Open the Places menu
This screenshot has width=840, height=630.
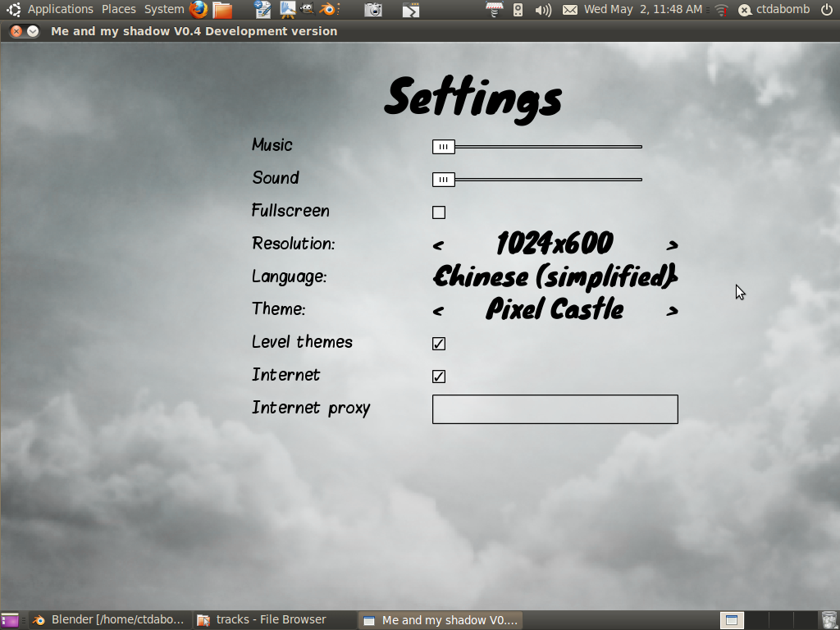pos(119,10)
